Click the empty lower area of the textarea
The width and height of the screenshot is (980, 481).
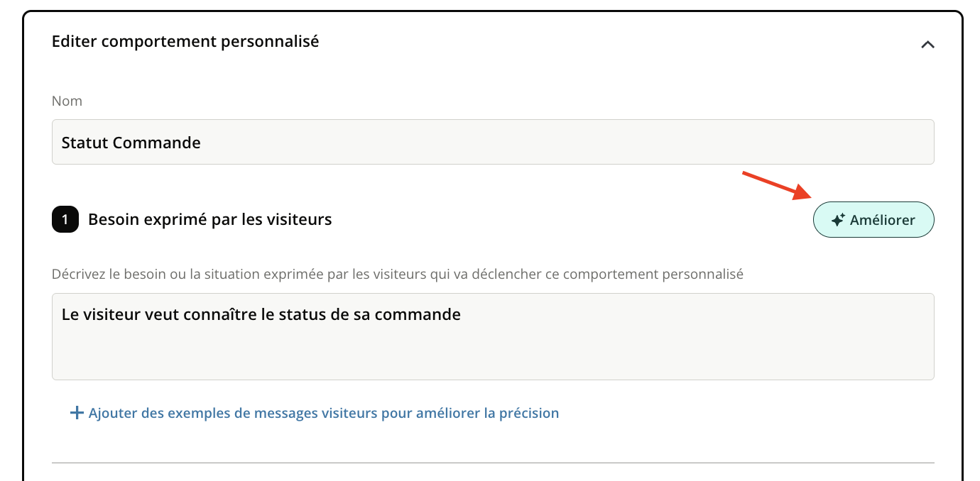click(x=493, y=358)
